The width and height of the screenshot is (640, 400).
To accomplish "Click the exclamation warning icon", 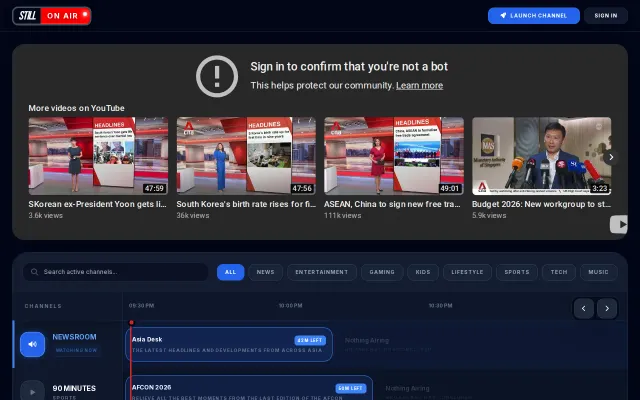I will click(x=217, y=76).
